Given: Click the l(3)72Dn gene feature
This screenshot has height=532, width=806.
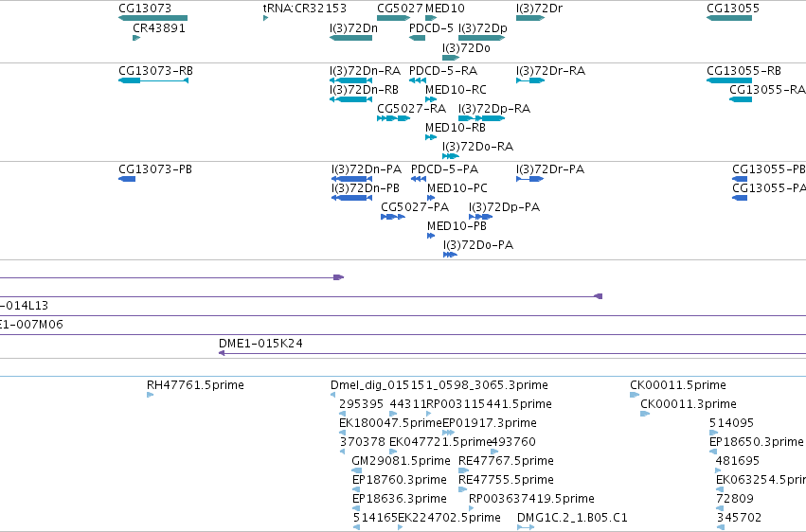Looking at the screenshot, I should pyautogui.click(x=350, y=38).
